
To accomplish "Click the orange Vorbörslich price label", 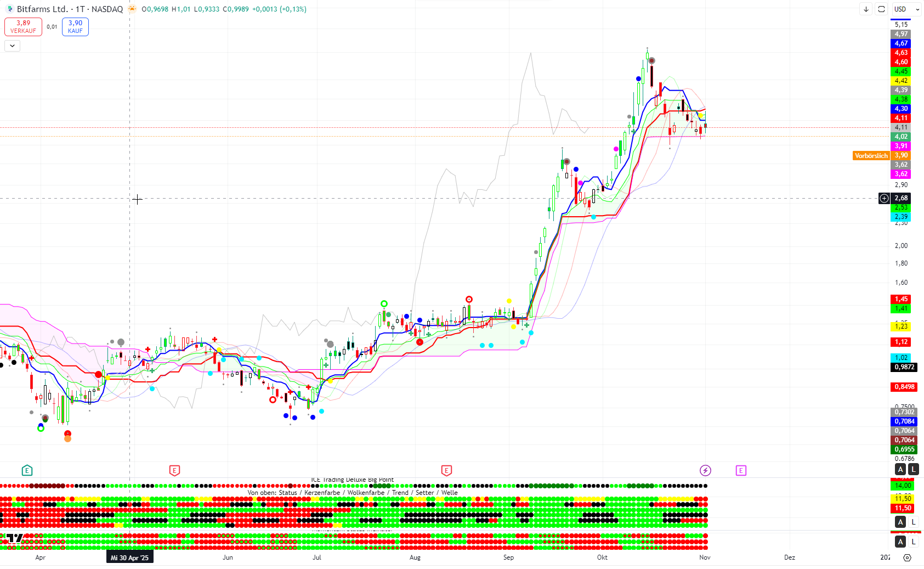I will point(871,156).
